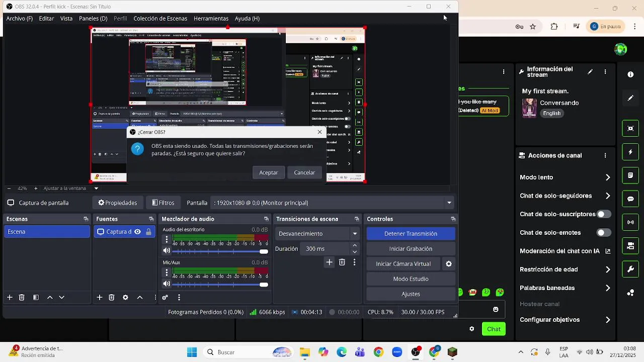This screenshot has height=362, width=644.
Task: Open the Paneles menu
Action: 93,19
